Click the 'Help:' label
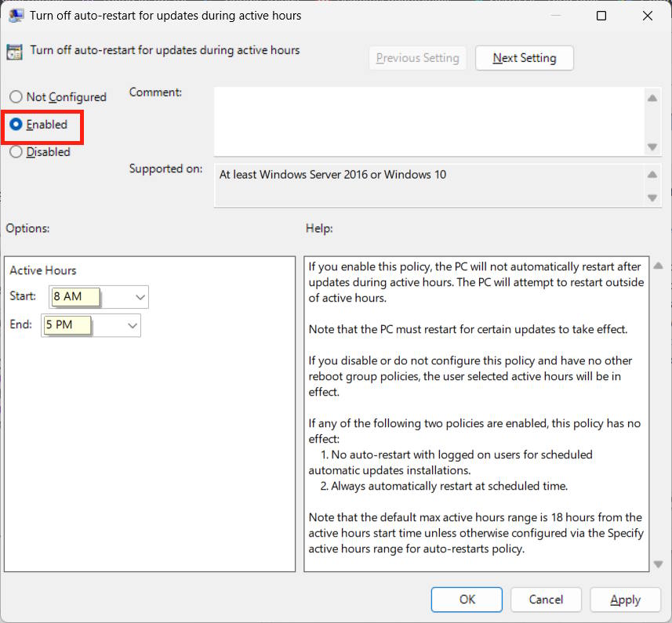Viewport: 672px width, 623px height. [319, 228]
